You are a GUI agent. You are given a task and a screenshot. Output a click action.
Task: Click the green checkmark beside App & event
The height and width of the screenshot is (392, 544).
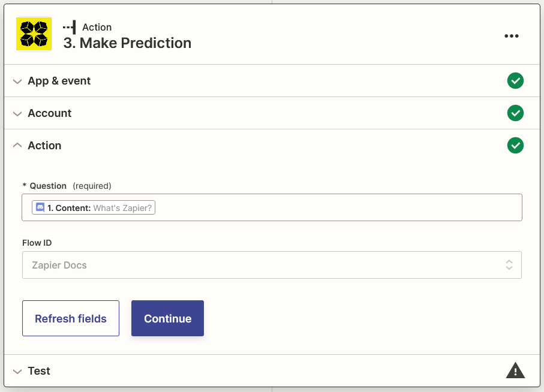(x=515, y=81)
